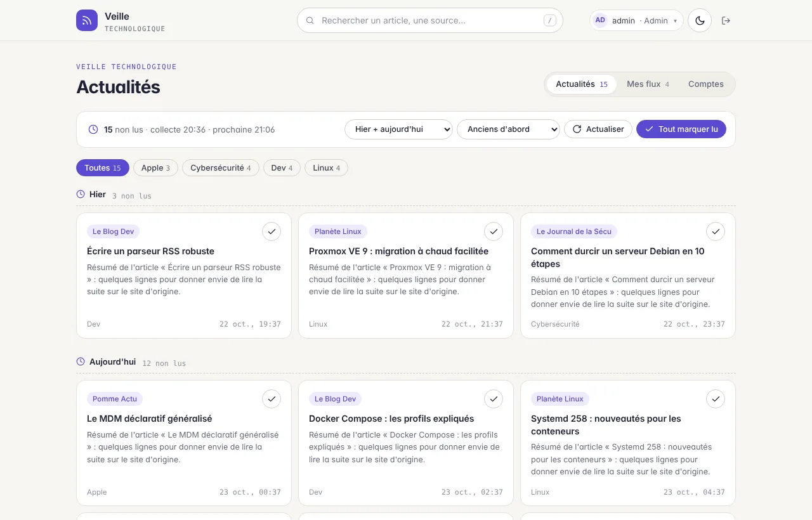Mark the Systemd 258 article as read
The image size is (812, 520).
click(x=716, y=399)
